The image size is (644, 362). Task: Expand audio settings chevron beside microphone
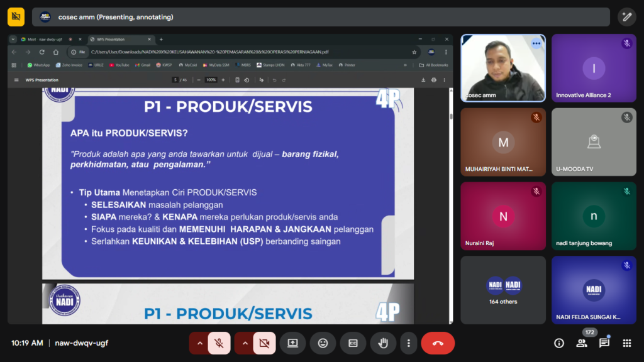[x=199, y=343]
